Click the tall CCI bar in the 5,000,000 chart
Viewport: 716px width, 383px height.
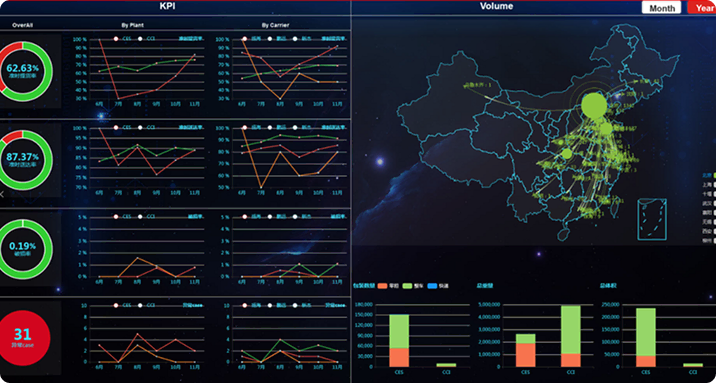click(571, 336)
